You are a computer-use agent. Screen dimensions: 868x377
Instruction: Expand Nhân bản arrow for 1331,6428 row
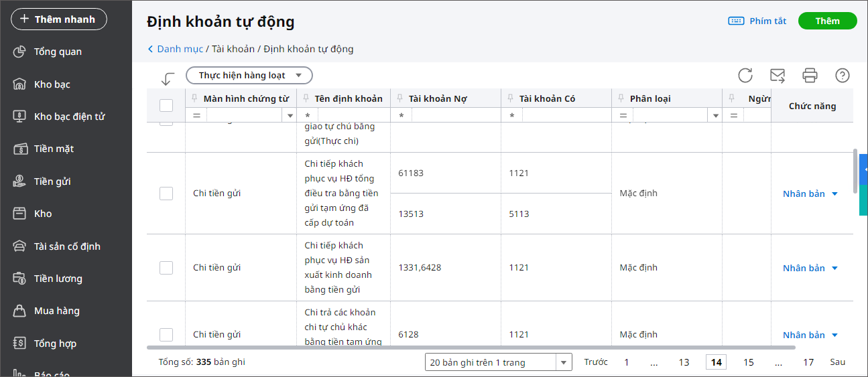click(x=835, y=268)
